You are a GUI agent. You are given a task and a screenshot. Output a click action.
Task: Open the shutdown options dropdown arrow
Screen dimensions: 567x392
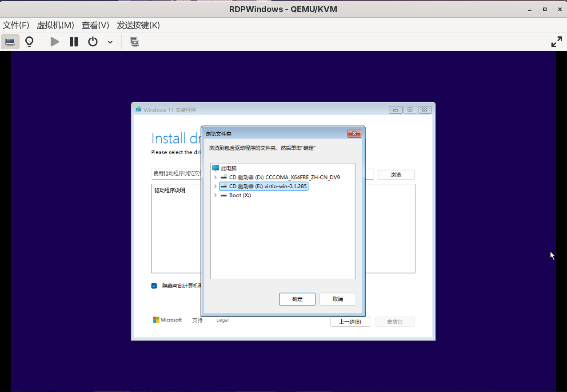click(x=110, y=42)
